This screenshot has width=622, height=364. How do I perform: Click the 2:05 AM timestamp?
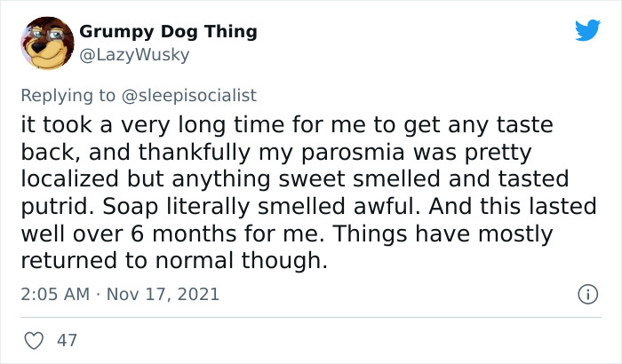(x=54, y=293)
